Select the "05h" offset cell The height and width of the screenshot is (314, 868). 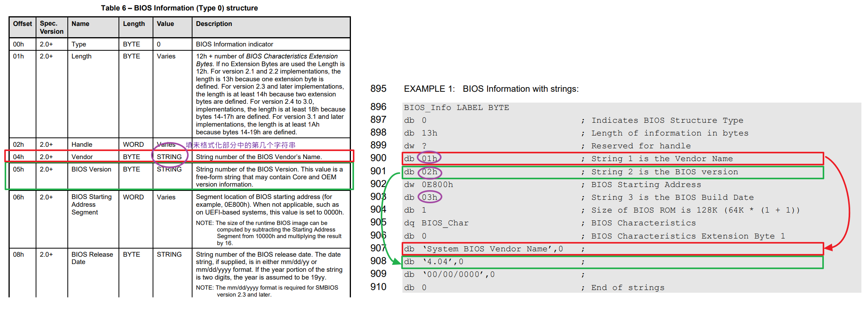18,169
